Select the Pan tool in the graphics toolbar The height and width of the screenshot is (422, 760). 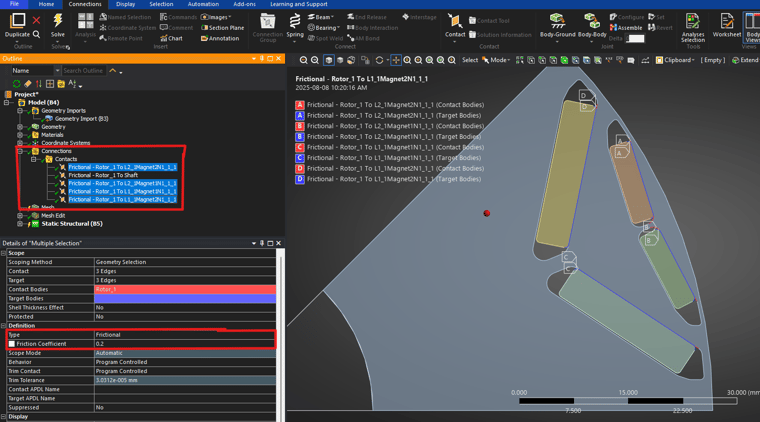pos(396,60)
